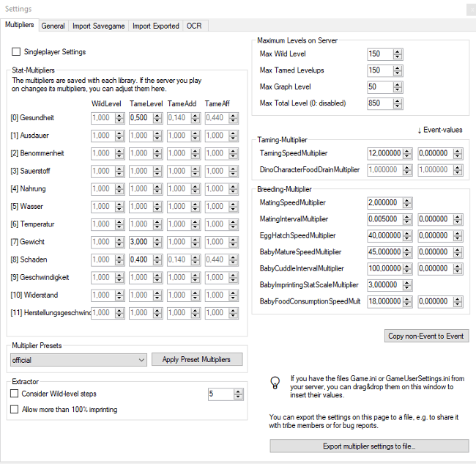Screen dimensions: 476x464
Task: Click the BabyMatureSpeedMultiplier event-value stepper arrows
Action: click(x=458, y=252)
